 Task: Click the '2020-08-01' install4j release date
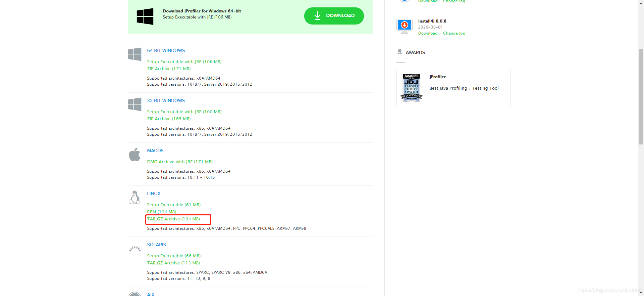[430, 27]
